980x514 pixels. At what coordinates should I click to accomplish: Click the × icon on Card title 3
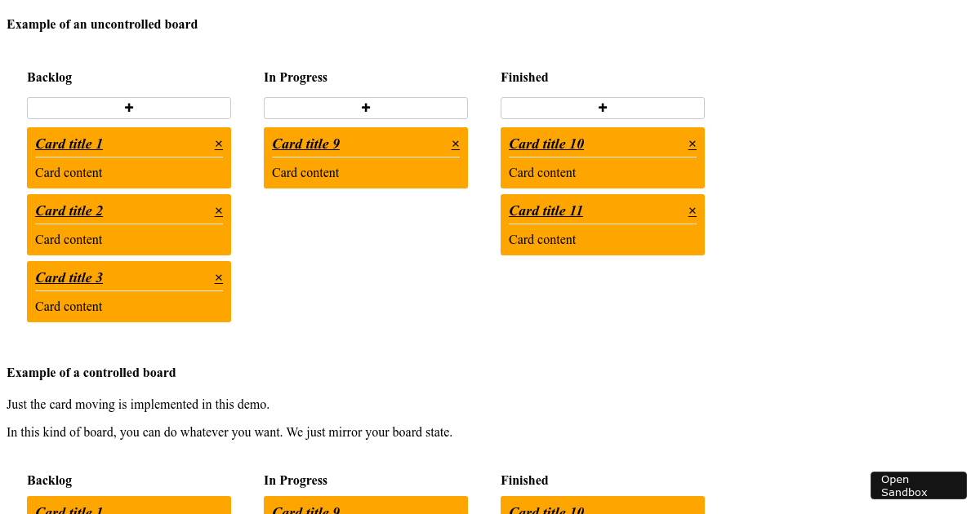point(218,277)
